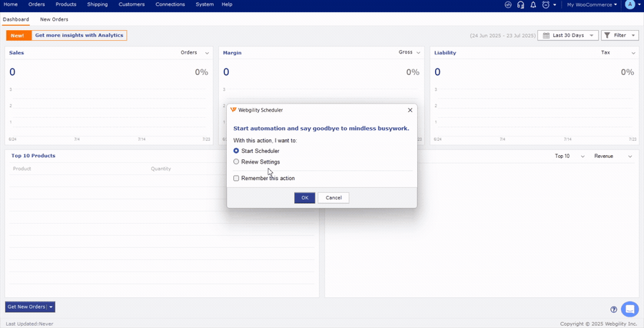
Task: Switch to the Dashboard tab
Action: click(x=16, y=19)
